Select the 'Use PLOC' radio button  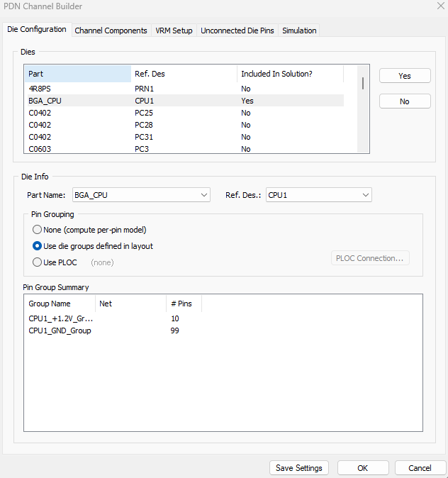(38, 262)
